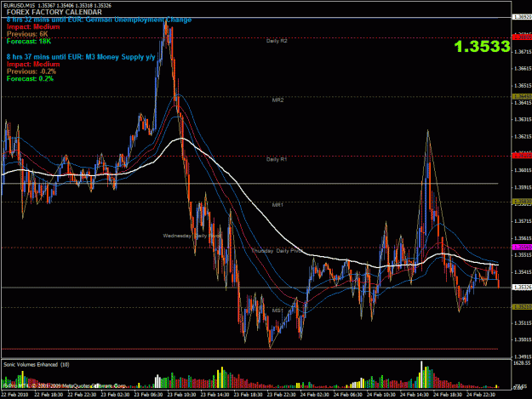
Task: Click the '24 Feb 10:30' time label
Action: pyautogui.click(x=381, y=395)
